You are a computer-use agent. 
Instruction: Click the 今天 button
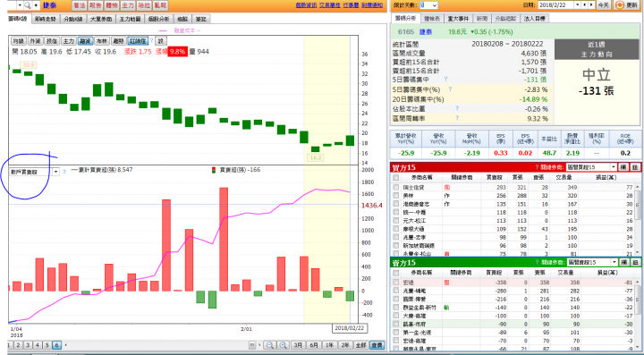pyautogui.click(x=603, y=5)
